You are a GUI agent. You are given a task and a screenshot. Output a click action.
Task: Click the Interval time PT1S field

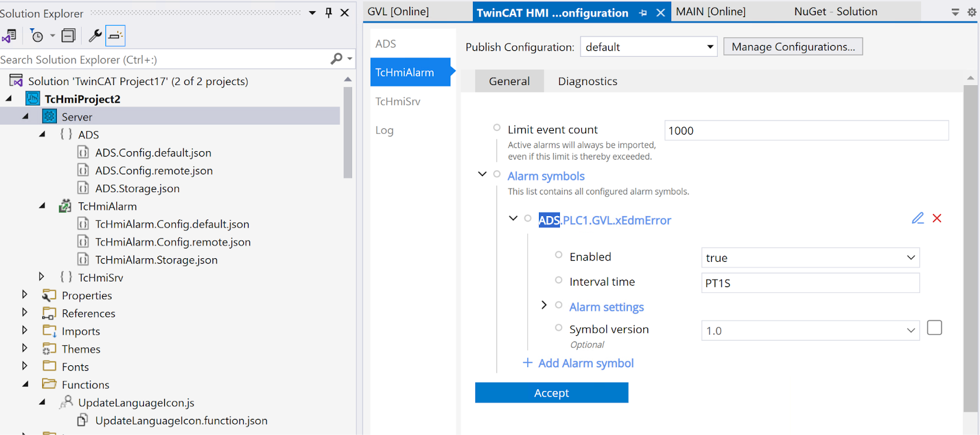pos(810,283)
